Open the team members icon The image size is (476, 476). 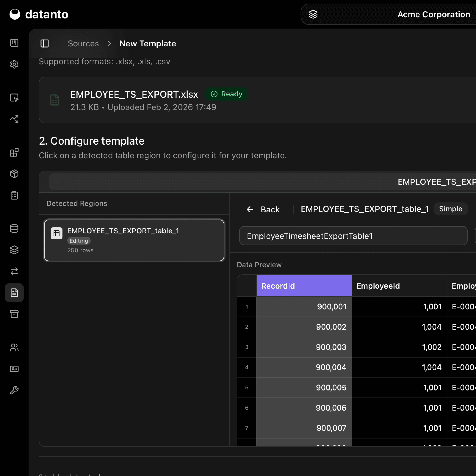(14, 347)
